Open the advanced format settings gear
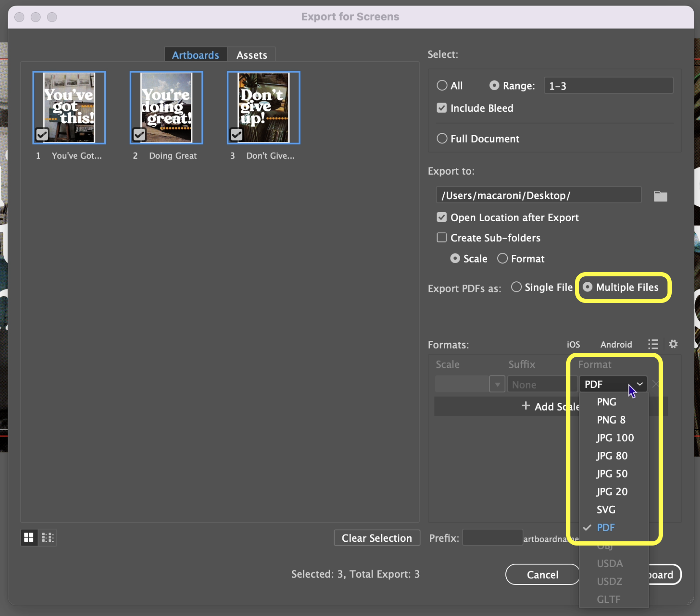The height and width of the screenshot is (616, 700). coord(673,344)
